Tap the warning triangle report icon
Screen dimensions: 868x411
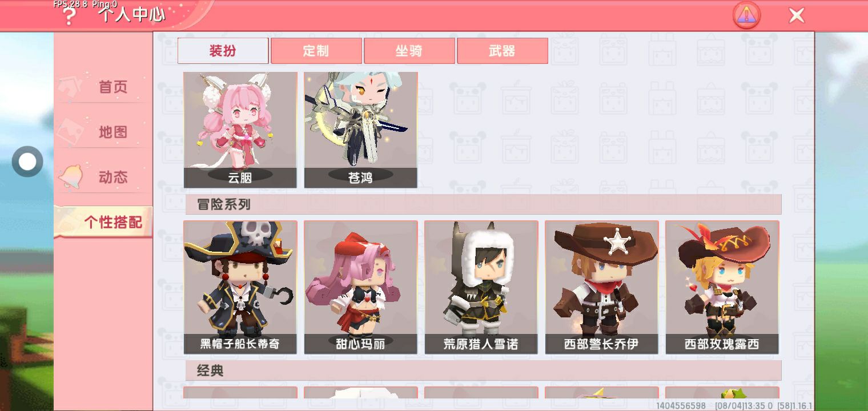click(x=746, y=15)
